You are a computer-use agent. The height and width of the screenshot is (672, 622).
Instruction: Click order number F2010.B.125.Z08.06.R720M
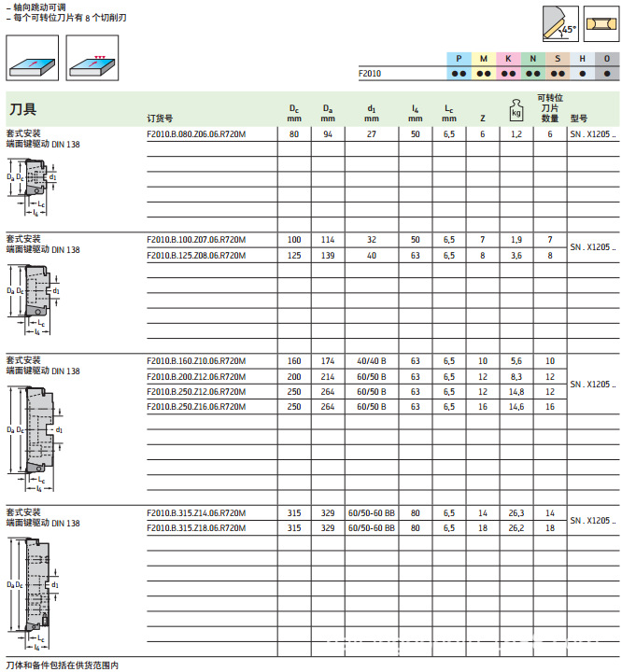click(196, 255)
